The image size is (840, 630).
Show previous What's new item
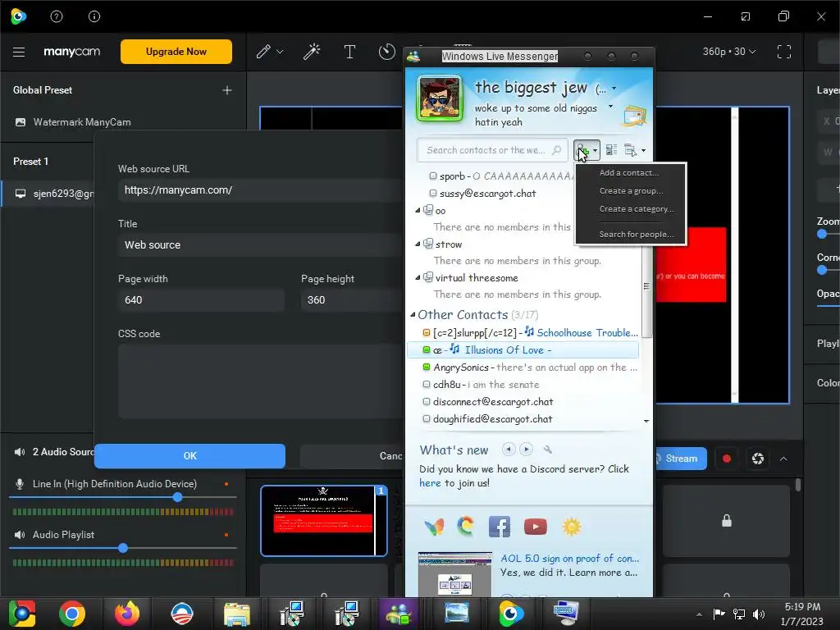coord(509,450)
